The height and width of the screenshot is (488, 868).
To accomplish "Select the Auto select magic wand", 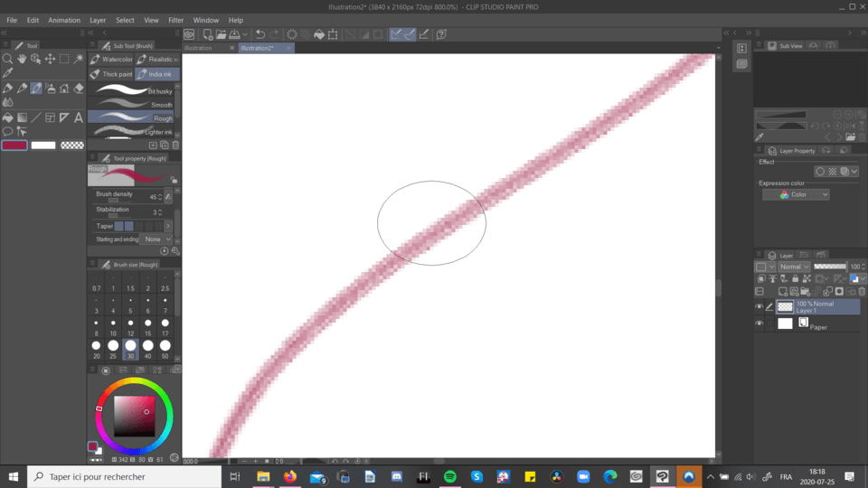I will (79, 59).
